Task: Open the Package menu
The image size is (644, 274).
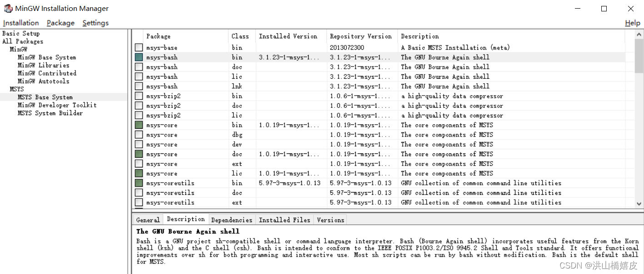Action: pyautogui.click(x=60, y=23)
